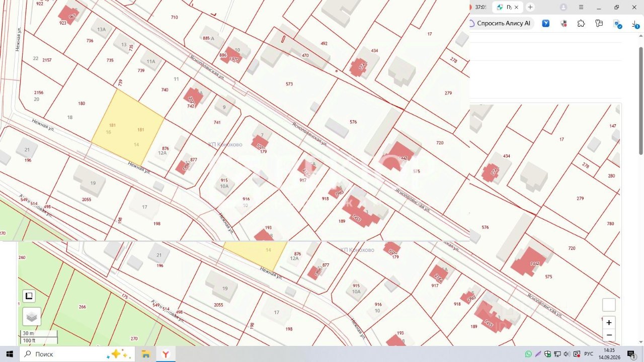Viewport: 644px width, 362px height.
Task: Click the Спросить Алису AI button
Action: [x=500, y=23]
